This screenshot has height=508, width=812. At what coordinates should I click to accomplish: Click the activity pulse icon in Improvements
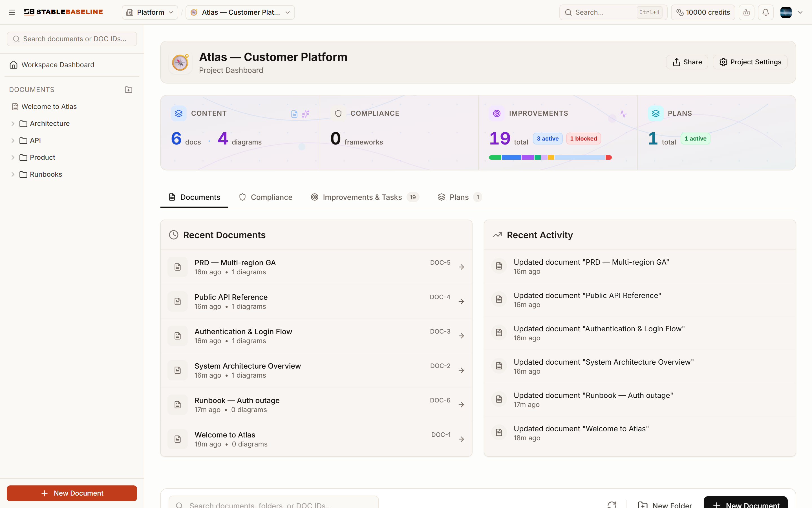pyautogui.click(x=623, y=114)
